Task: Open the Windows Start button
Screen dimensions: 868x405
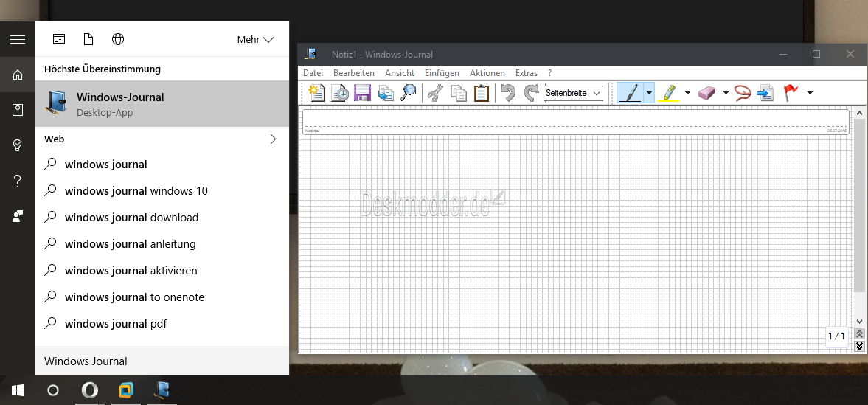Action: pyautogui.click(x=18, y=390)
